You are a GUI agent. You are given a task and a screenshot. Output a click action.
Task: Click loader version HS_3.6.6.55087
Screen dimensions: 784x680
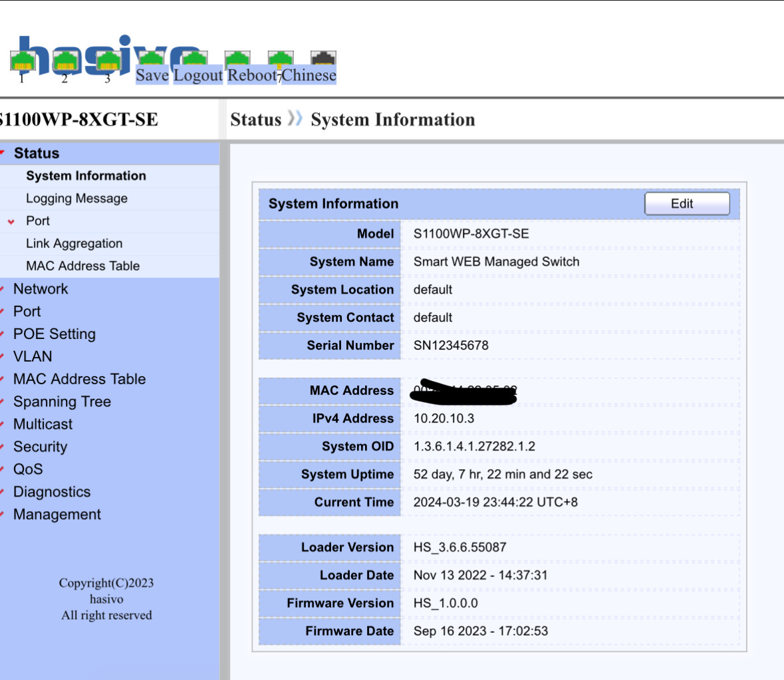459,547
